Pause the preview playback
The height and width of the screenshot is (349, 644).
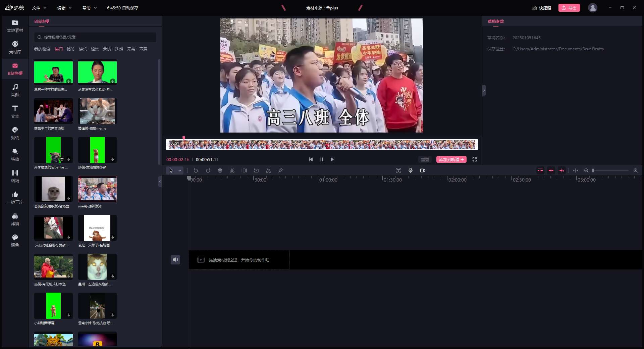[x=322, y=159]
